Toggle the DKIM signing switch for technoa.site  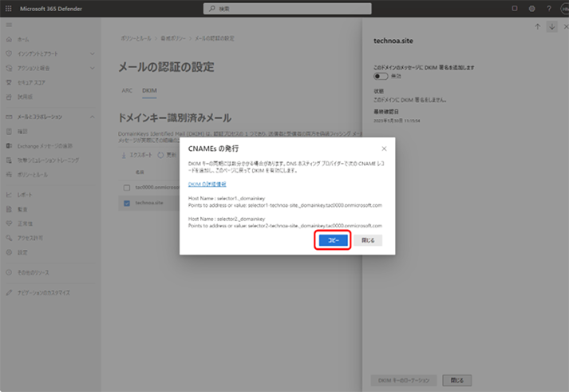381,76
